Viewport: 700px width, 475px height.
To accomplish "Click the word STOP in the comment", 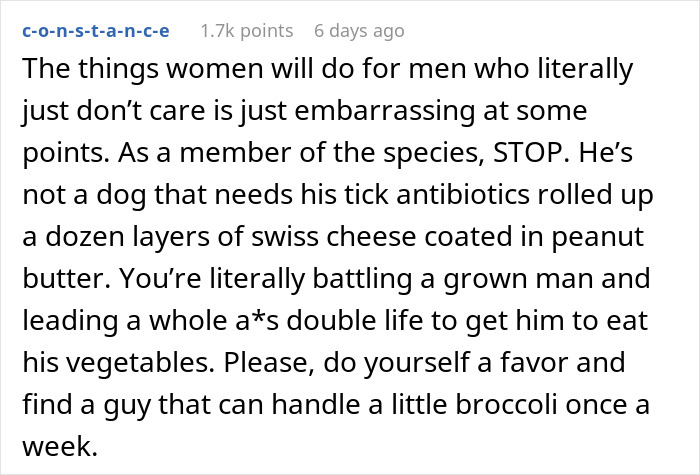I will click(x=532, y=153).
